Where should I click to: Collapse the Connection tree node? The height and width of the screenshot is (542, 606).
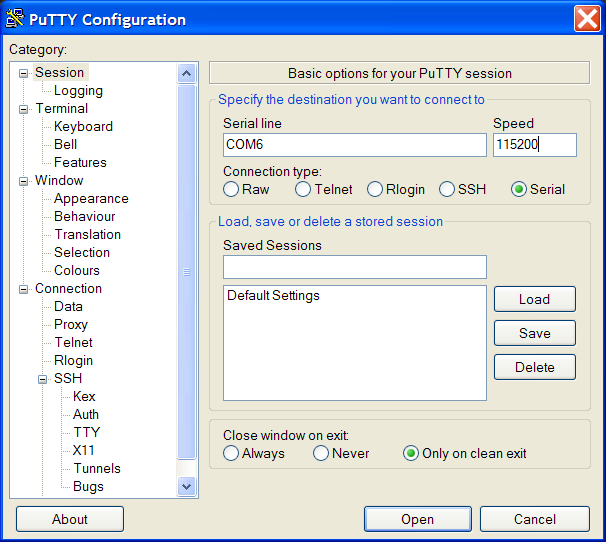24,289
